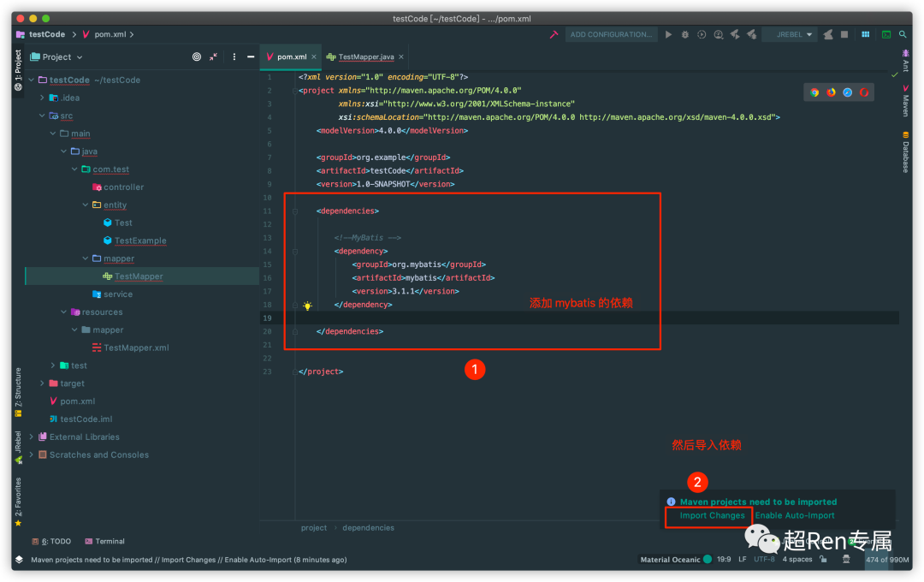Screen dimensions: 924x582
Task: Close the TestMapper.java tab
Action: [401, 57]
